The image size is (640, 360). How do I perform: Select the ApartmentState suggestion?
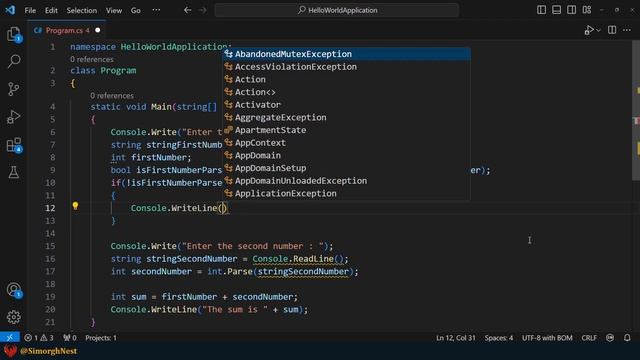347,130
